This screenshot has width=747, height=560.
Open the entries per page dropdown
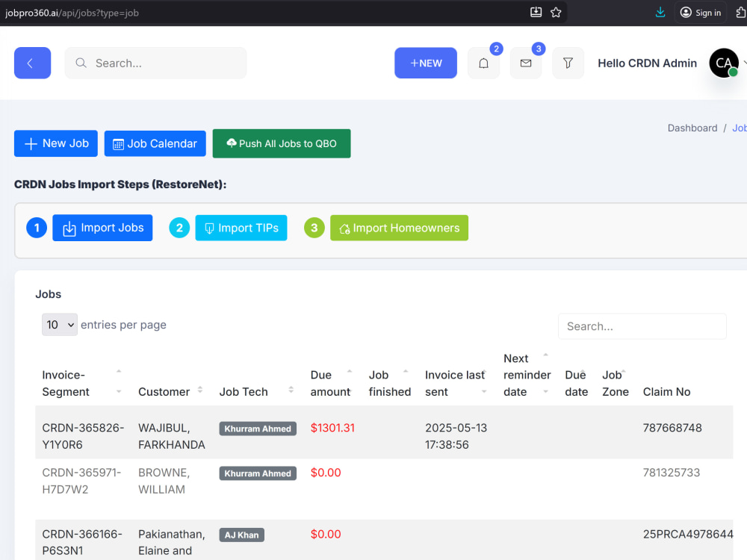60,325
